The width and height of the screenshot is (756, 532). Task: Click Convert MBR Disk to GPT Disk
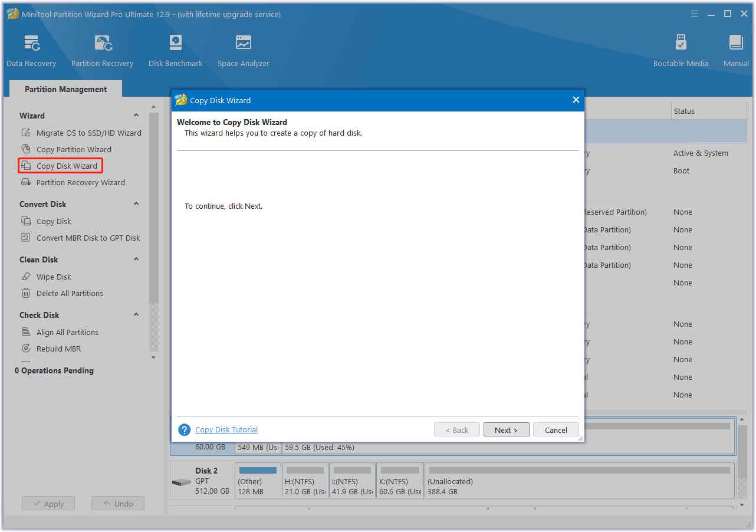88,238
